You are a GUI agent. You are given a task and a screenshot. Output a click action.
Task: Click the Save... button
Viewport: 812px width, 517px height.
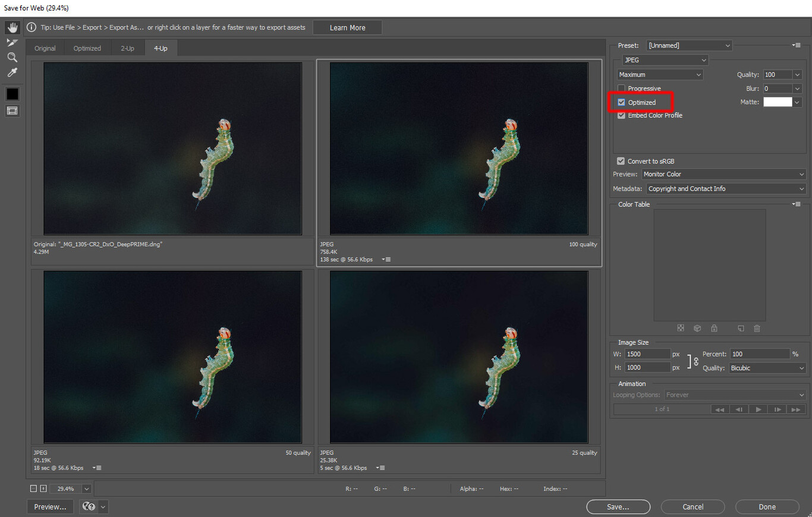pyautogui.click(x=618, y=507)
